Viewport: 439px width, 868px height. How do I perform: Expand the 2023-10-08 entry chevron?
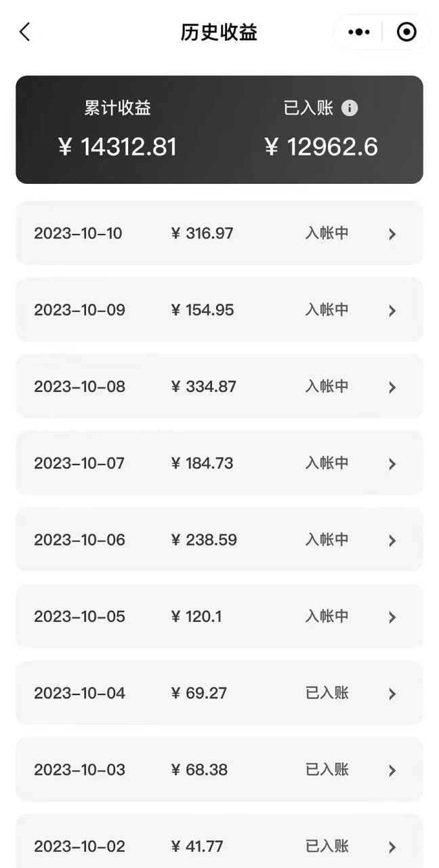click(x=392, y=387)
